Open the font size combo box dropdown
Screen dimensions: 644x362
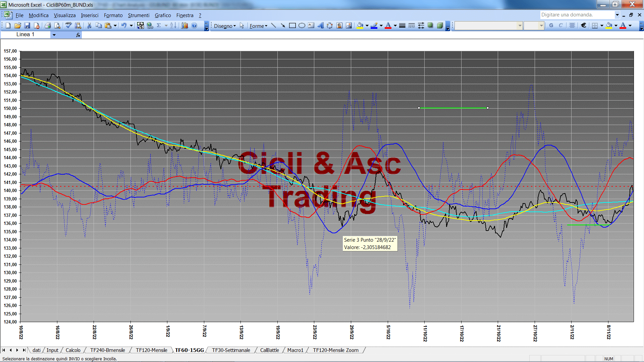coord(541,25)
